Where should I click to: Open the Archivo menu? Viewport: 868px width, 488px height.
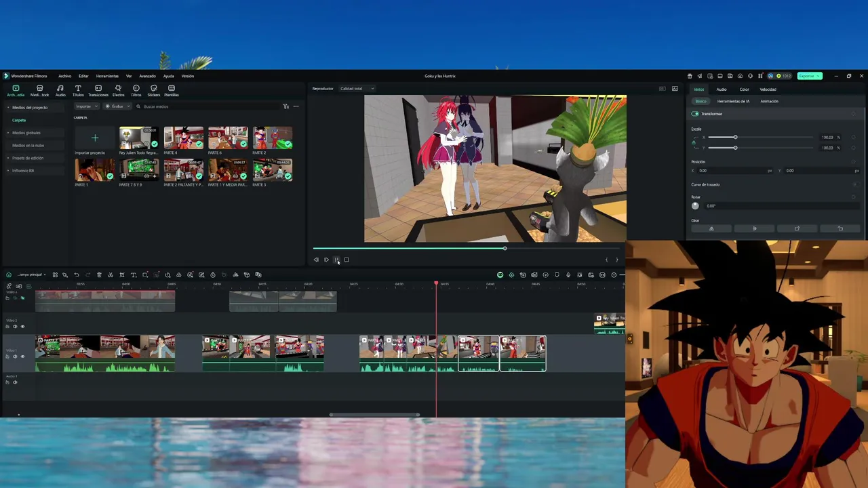(x=64, y=76)
